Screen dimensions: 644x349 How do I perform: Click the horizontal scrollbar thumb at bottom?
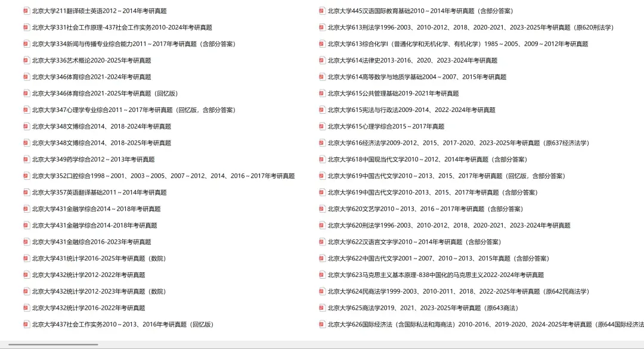tap(53, 344)
